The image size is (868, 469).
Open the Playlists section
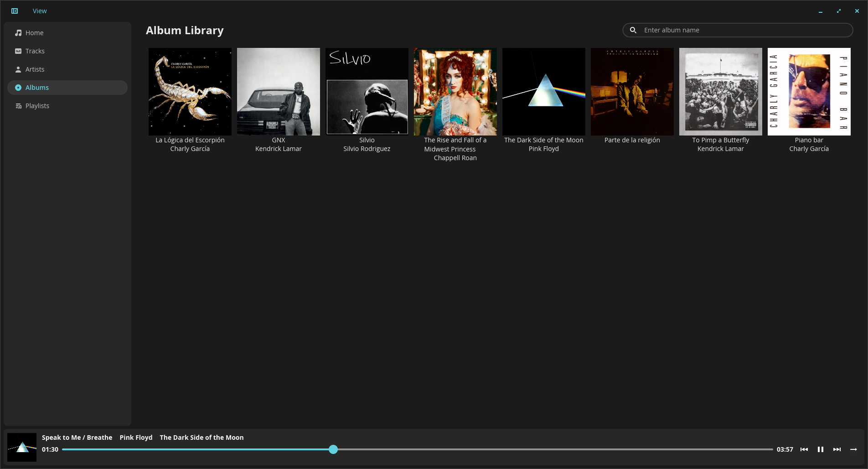point(67,106)
